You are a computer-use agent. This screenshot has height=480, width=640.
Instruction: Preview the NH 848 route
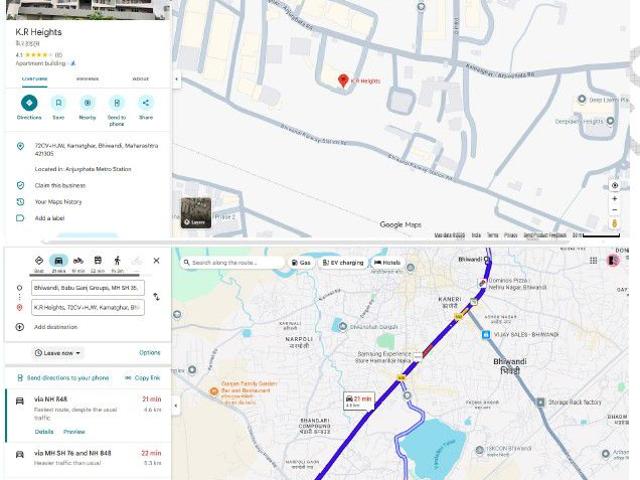(x=74, y=431)
